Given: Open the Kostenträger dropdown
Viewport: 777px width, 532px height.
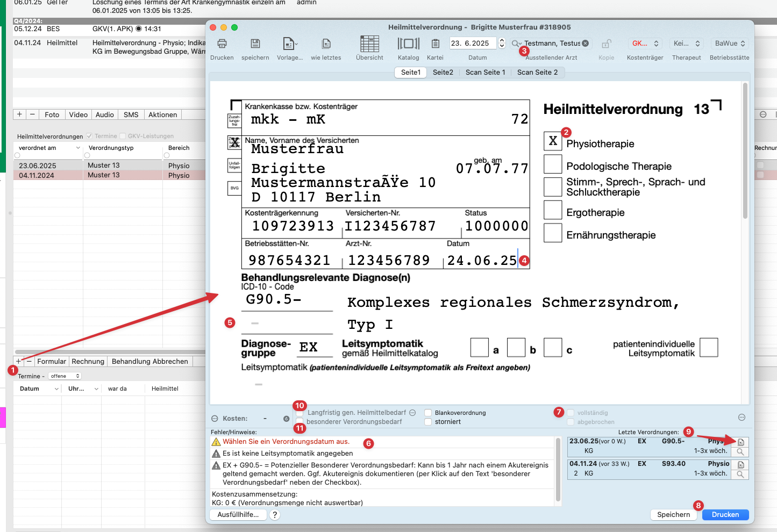Looking at the screenshot, I should pyautogui.click(x=645, y=44).
